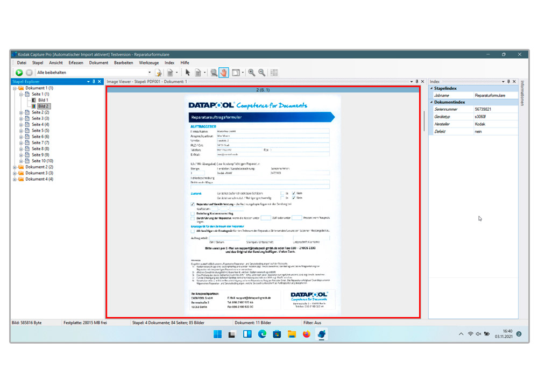Activate the hand pan tool
Viewport: 538px width, 392px height.
pyautogui.click(x=224, y=73)
